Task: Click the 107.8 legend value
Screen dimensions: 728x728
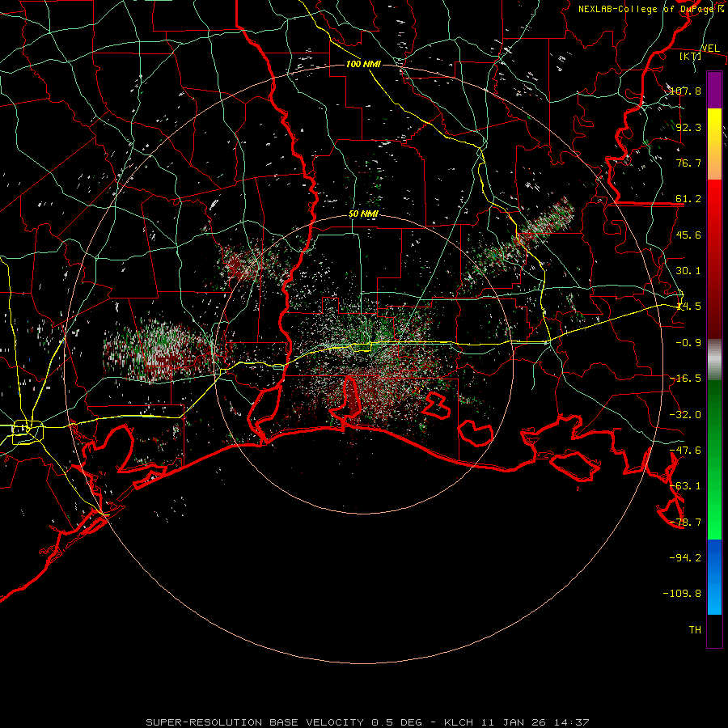Action: [685, 91]
